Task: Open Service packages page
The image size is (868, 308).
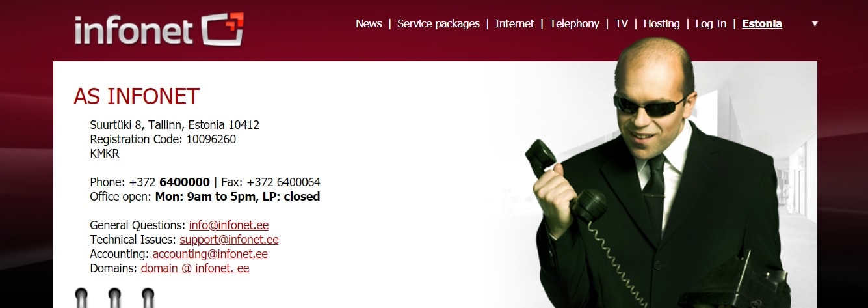Action: 438,23
